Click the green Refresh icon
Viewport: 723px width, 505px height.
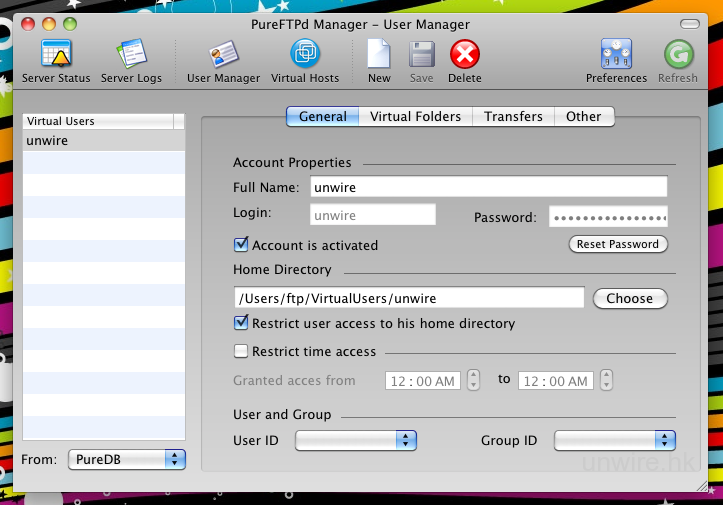(678, 54)
